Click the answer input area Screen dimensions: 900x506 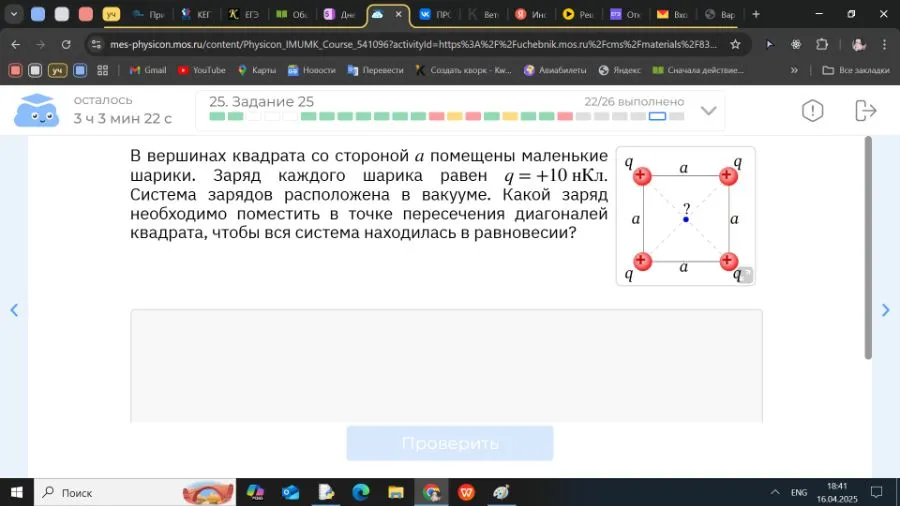coord(446,365)
